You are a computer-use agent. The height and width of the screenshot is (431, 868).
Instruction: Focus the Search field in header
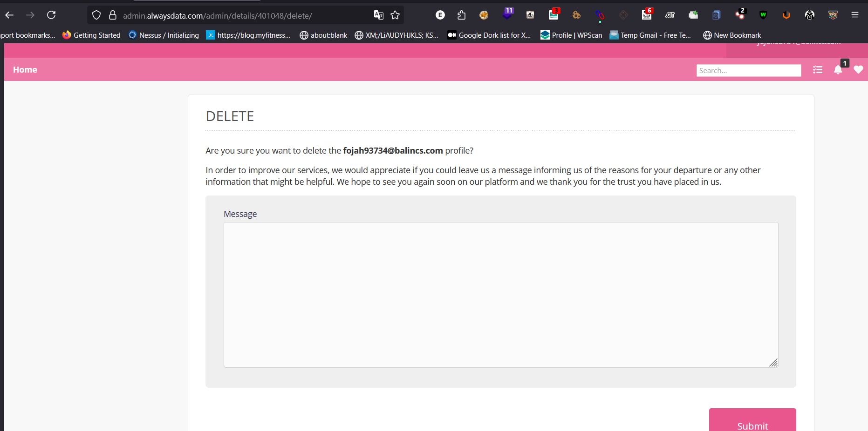coord(748,70)
